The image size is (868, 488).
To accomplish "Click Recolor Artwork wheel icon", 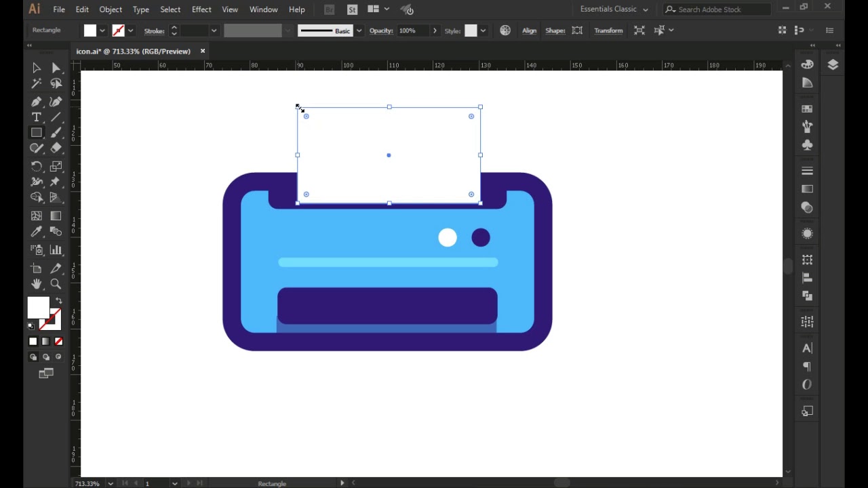I will point(505,30).
